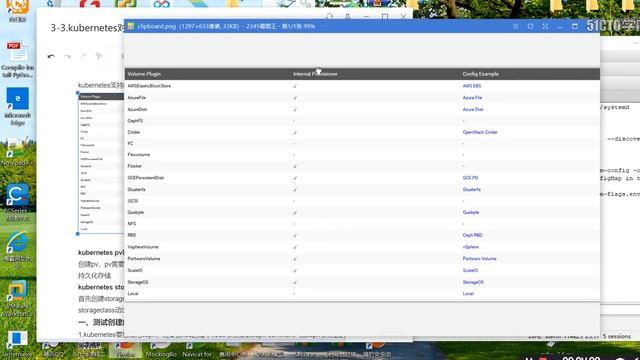The width and height of the screenshot is (640, 360).
Task: Select the VsphereVolume plugin name
Action: pyautogui.click(x=143, y=247)
